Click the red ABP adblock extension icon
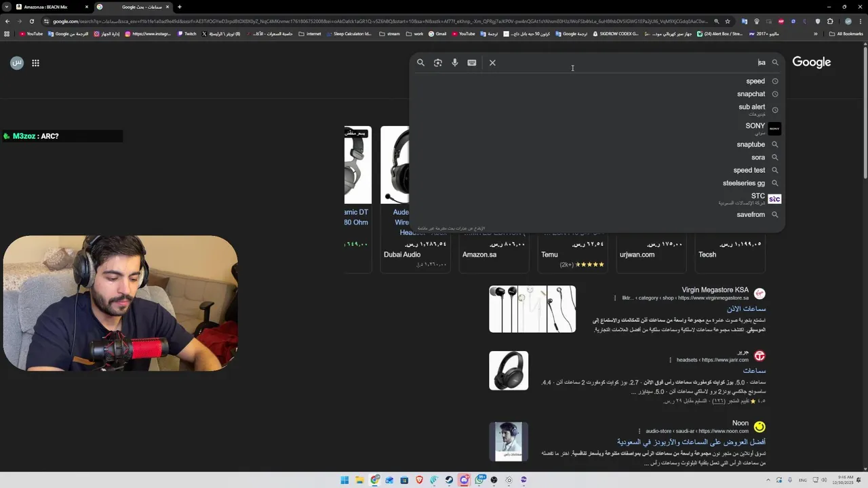This screenshot has height=488, width=868. coord(781,21)
